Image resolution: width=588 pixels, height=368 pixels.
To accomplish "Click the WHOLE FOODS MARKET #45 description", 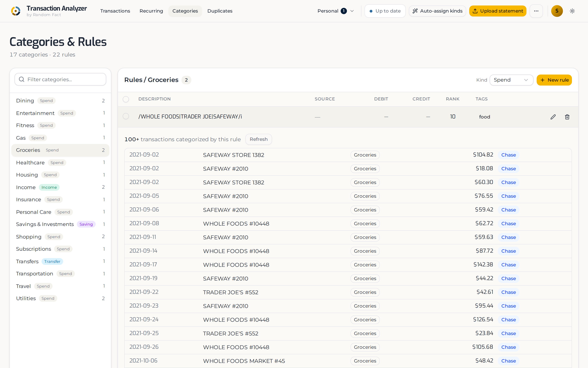I will (x=244, y=361).
